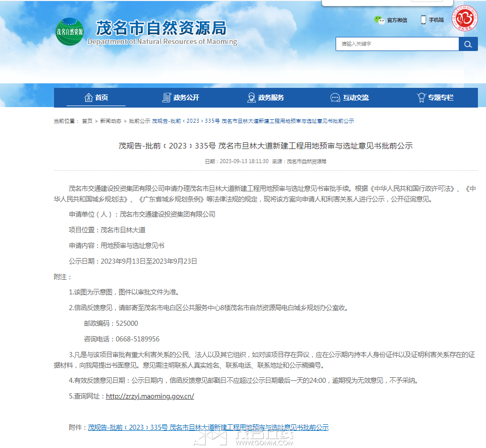This screenshot has width=486, height=448.
Task: Click the home icon beside 首页
Action: 89,97
